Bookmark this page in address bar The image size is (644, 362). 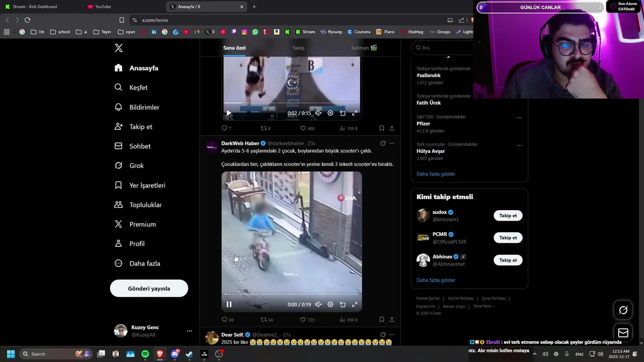[x=122, y=20]
